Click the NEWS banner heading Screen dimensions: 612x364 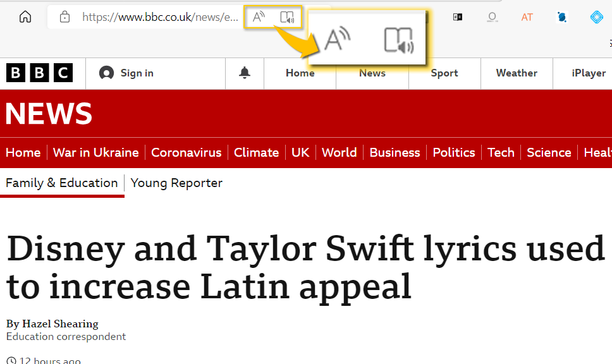tap(49, 114)
